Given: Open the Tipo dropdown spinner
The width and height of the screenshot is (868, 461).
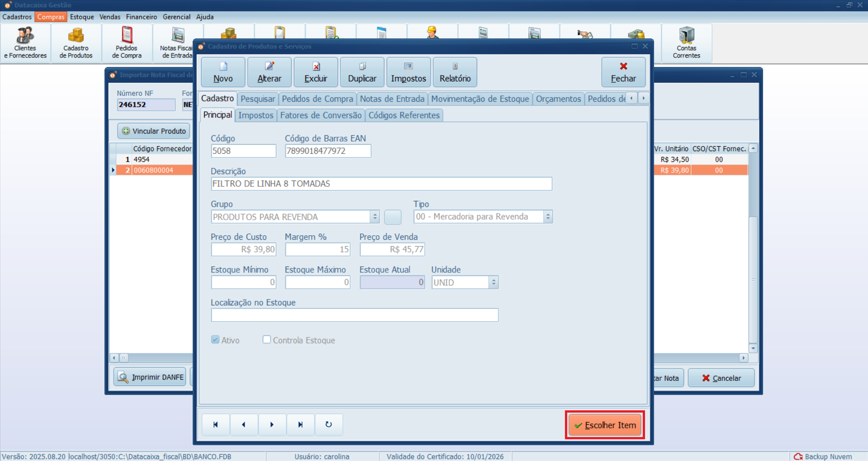Looking at the screenshot, I should [548, 217].
